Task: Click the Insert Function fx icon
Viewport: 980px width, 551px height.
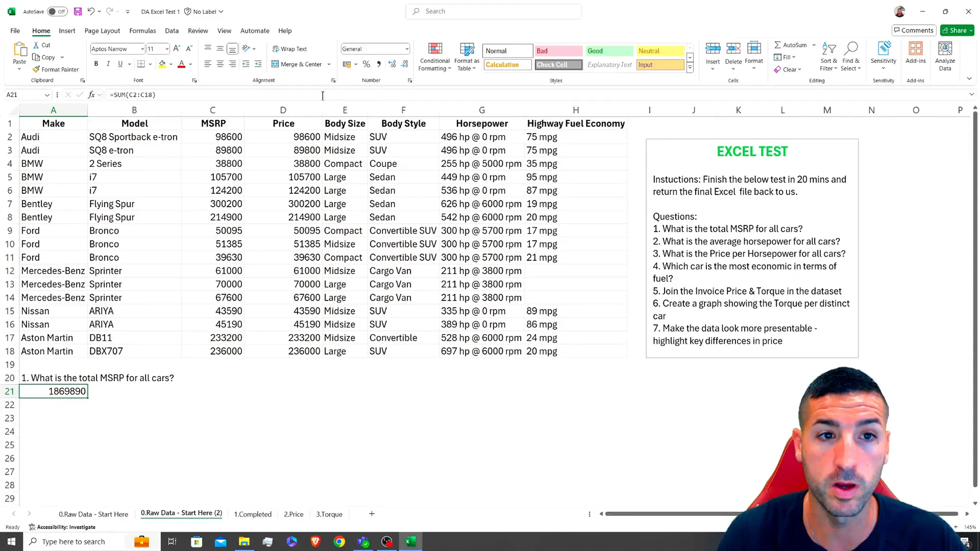Action: tap(91, 94)
